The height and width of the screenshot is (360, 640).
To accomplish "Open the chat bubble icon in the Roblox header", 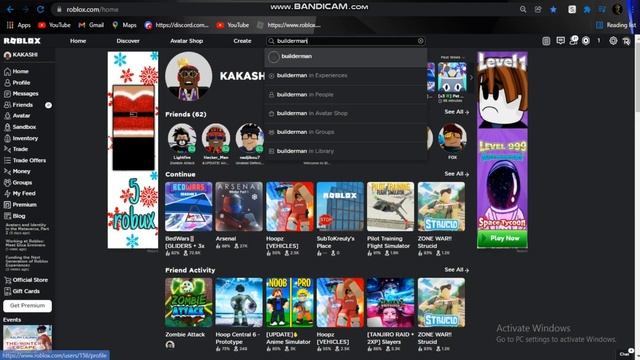I will pos(560,41).
